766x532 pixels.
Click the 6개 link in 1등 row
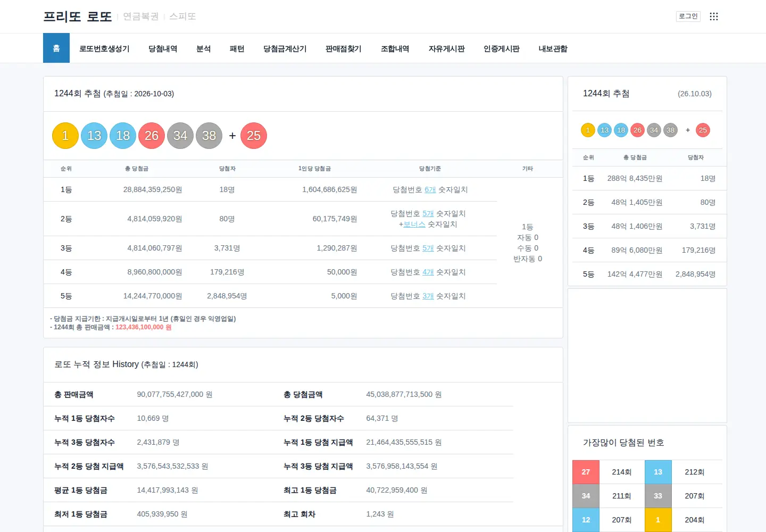430,189
